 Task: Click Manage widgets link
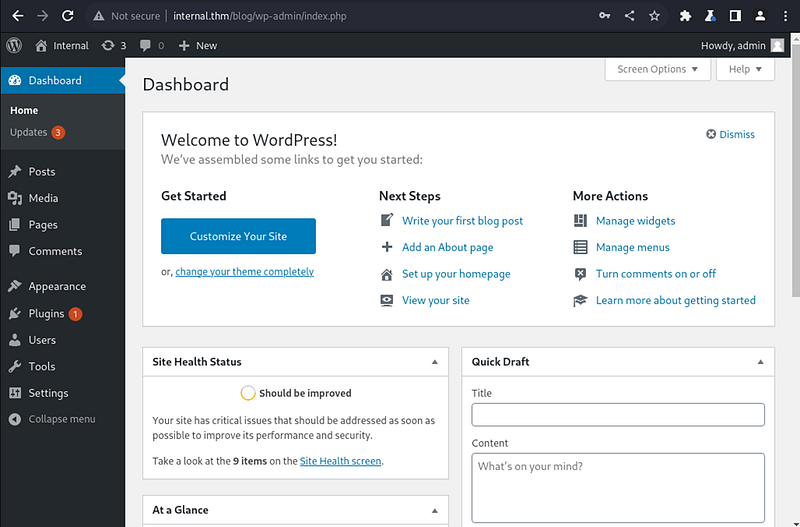pos(635,221)
